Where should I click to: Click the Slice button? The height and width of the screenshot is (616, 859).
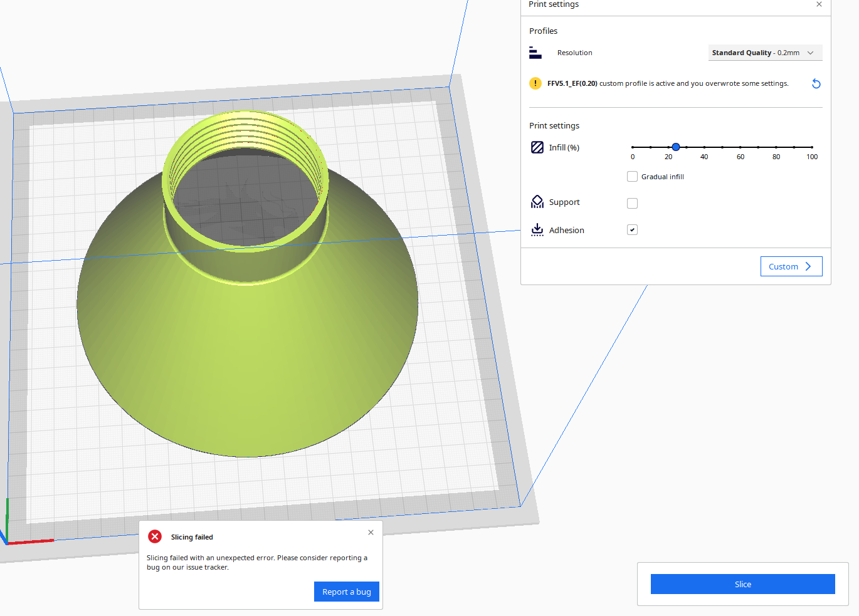[742, 584]
